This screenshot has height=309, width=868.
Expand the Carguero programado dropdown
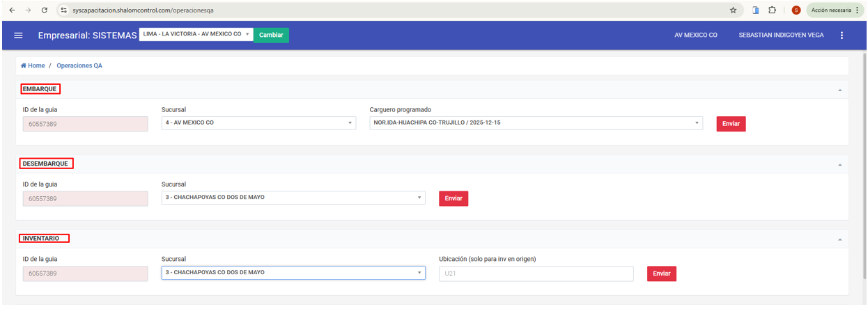(x=536, y=123)
